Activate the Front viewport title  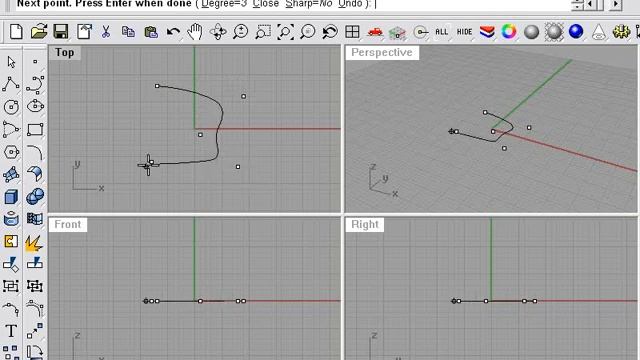click(68, 224)
